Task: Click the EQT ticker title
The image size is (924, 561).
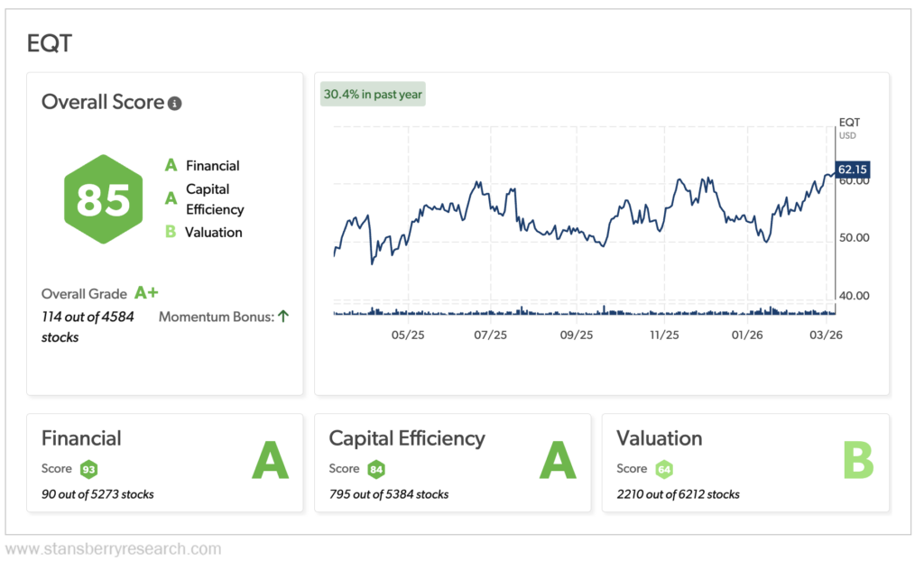Action: click(51, 42)
